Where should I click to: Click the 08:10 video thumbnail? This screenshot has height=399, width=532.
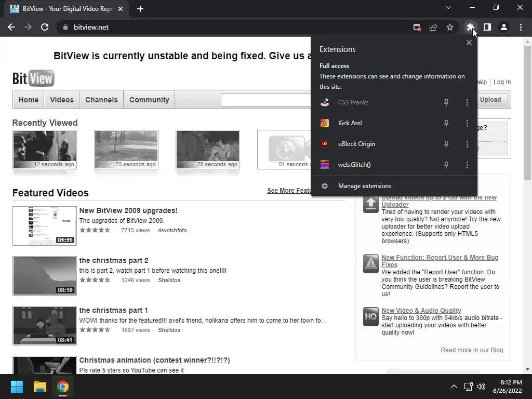45,276
